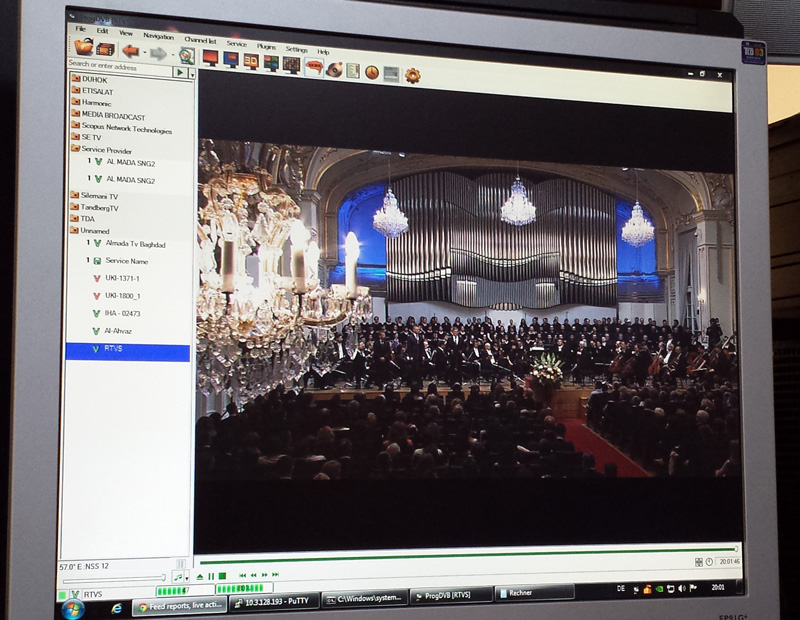
Task: Click the disc recording toolbar icon
Action: pos(335,69)
